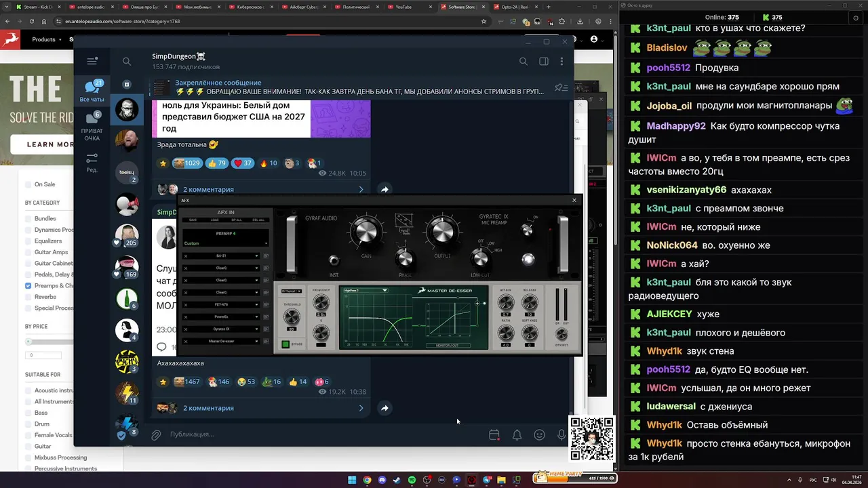The width and height of the screenshot is (868, 488).
Task: Click the Gyratec OUTPUT knob
Action: pyautogui.click(x=442, y=232)
